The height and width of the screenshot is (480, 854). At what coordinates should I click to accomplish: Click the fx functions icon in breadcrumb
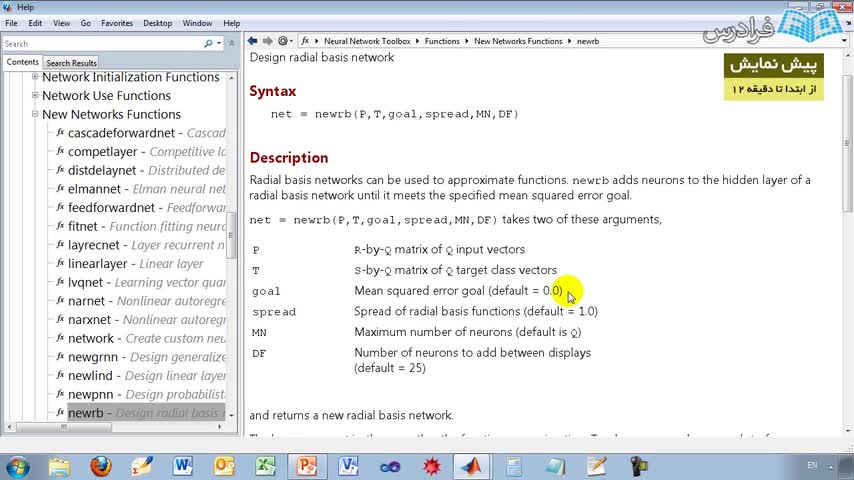pos(305,41)
